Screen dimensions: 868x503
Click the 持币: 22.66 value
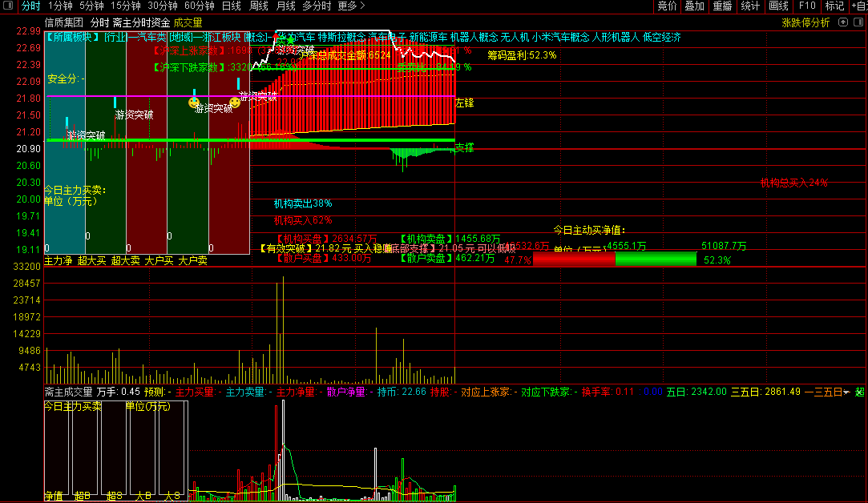[402, 392]
